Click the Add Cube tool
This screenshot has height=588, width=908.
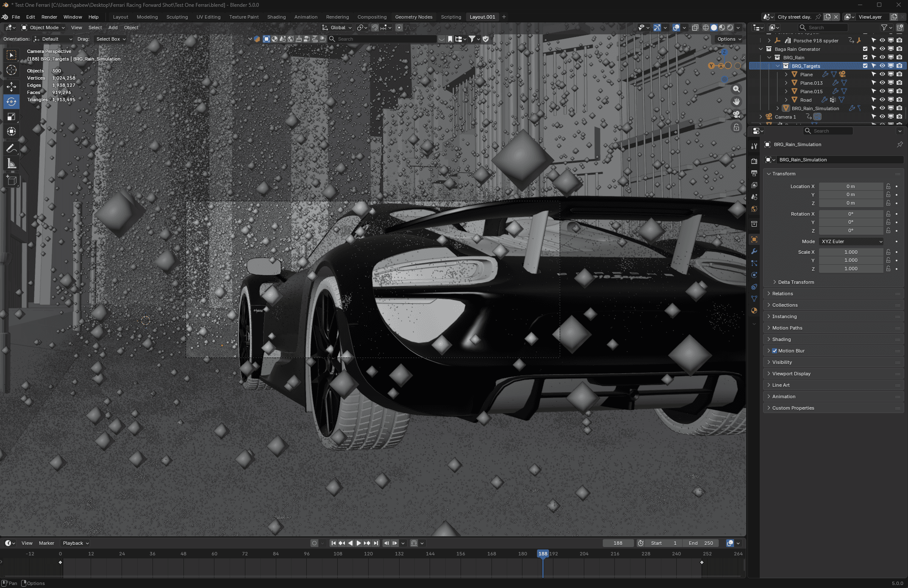[11, 180]
